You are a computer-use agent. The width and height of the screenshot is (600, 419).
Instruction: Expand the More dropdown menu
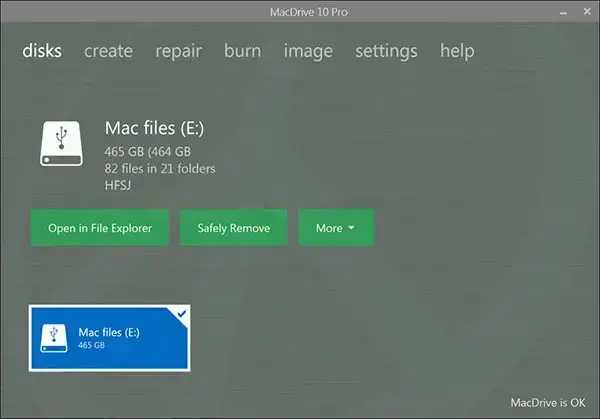(x=336, y=228)
